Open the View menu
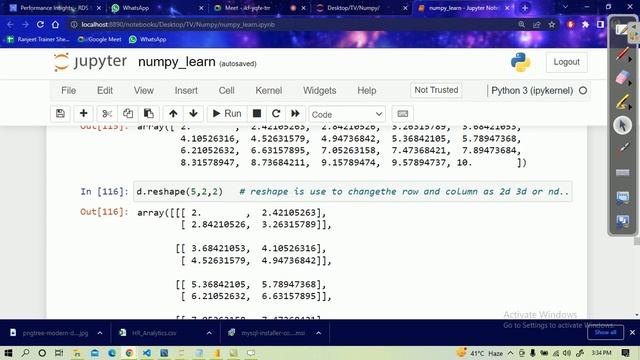The height and width of the screenshot is (360, 640). click(144, 91)
